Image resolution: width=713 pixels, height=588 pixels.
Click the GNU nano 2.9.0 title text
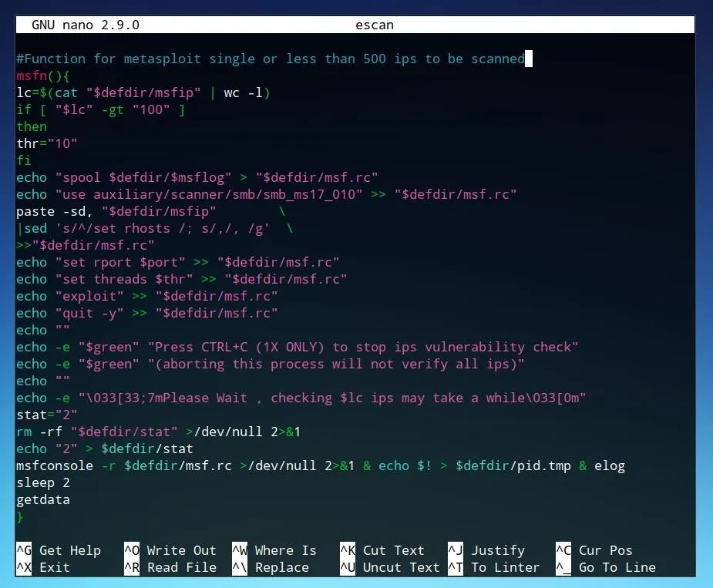coord(86,25)
